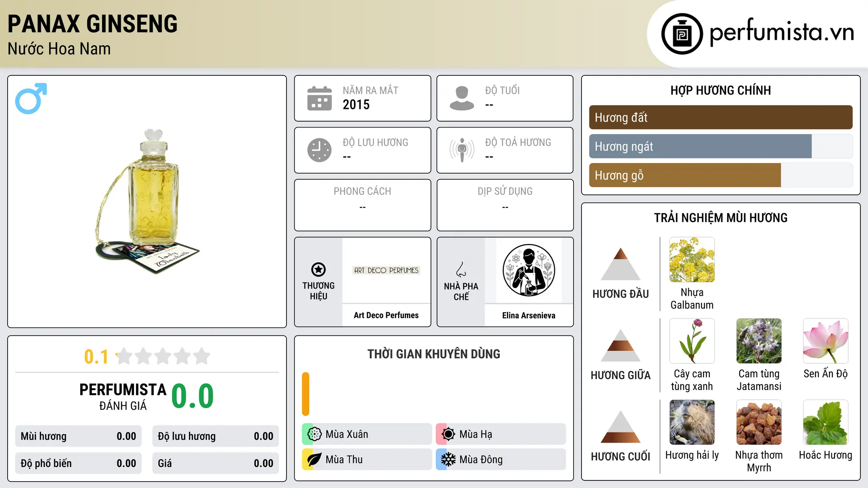Select the Nhựa Galbanum note image

692,260
